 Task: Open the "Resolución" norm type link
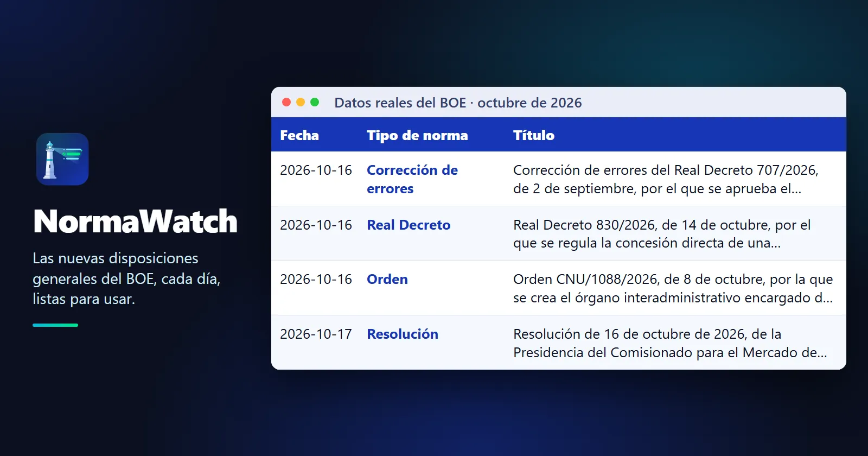pos(403,334)
